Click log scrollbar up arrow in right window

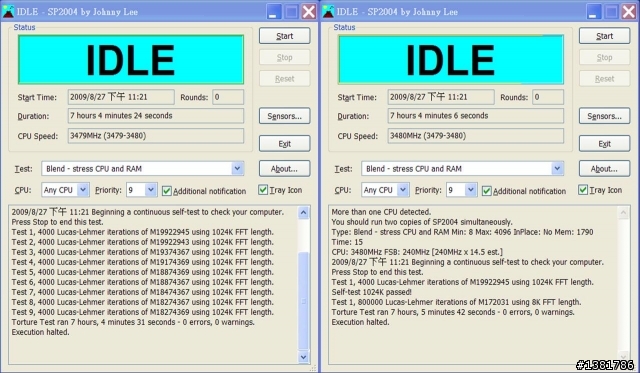click(623, 213)
